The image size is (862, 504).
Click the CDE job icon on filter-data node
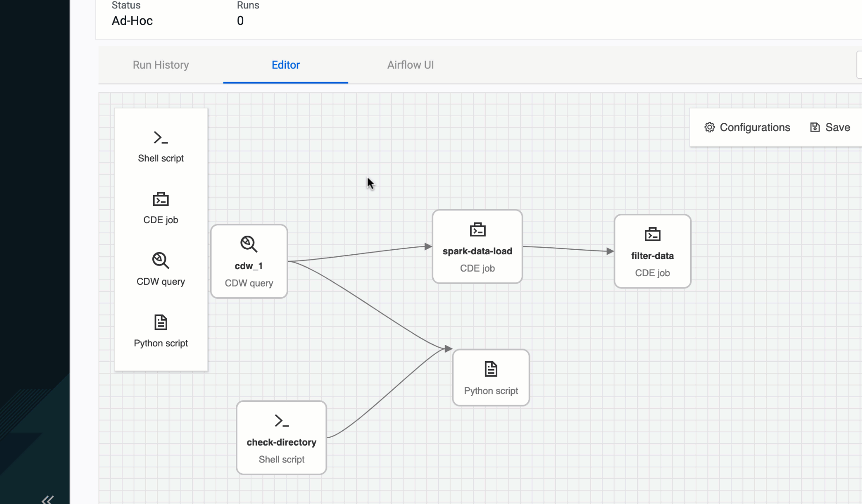652,234
